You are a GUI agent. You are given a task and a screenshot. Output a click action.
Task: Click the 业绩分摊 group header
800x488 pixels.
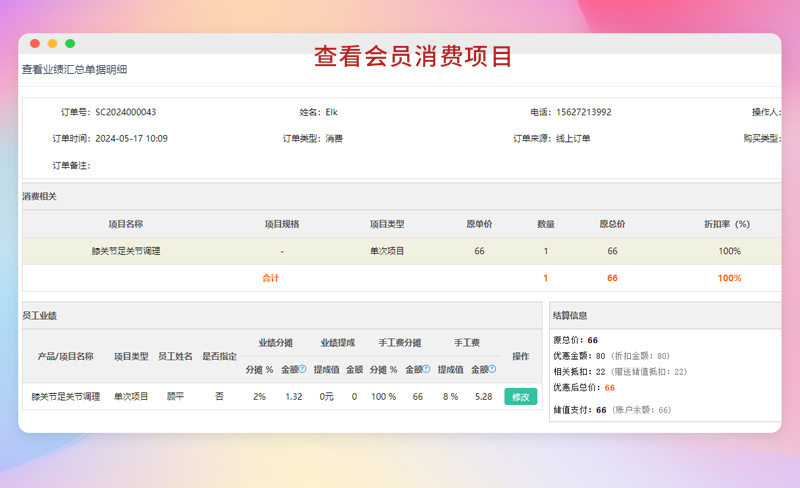(x=276, y=343)
